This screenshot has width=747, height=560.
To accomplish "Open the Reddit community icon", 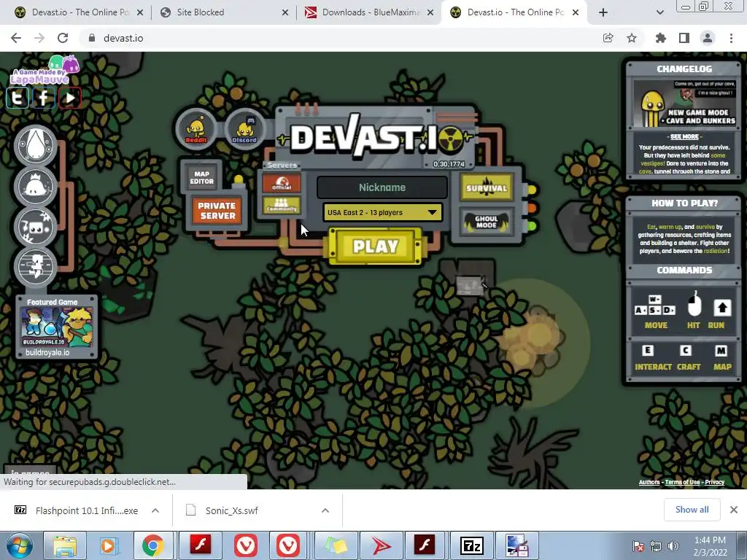I will coord(196,130).
